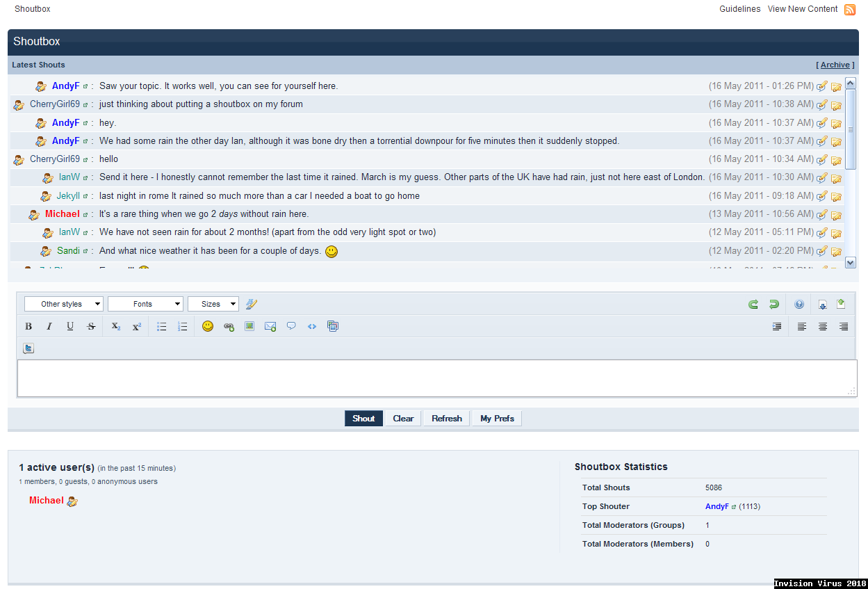Indent text using the indent icon
The height and width of the screenshot is (589, 868).
pyautogui.click(x=777, y=326)
